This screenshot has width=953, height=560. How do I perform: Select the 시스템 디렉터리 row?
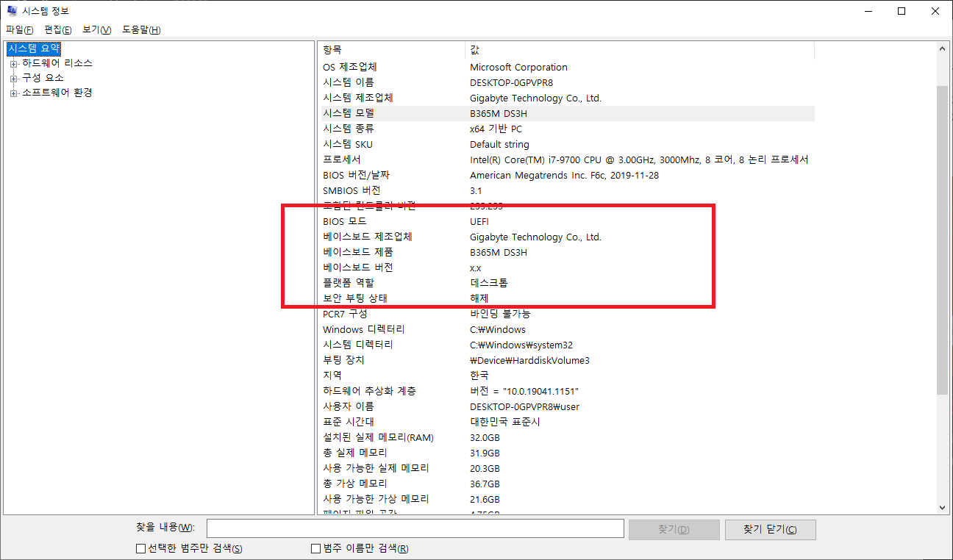coord(566,345)
